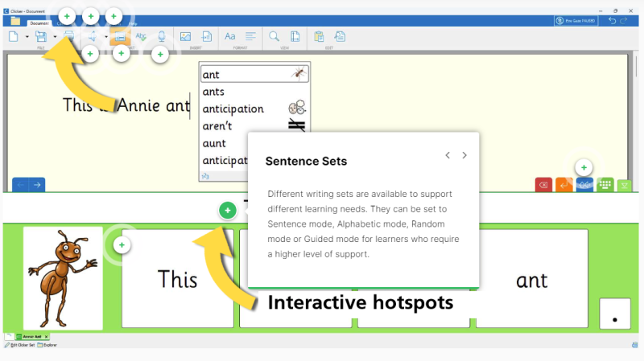Click the find in document icon

click(340, 36)
